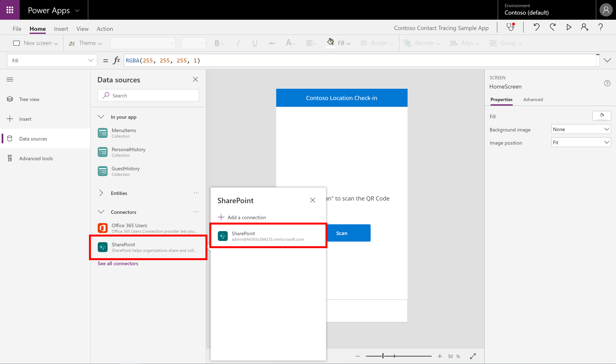Screen dimensions: 616x364
Task: Open the Fill property selector dropdown
Action: pyautogui.click(x=52, y=61)
